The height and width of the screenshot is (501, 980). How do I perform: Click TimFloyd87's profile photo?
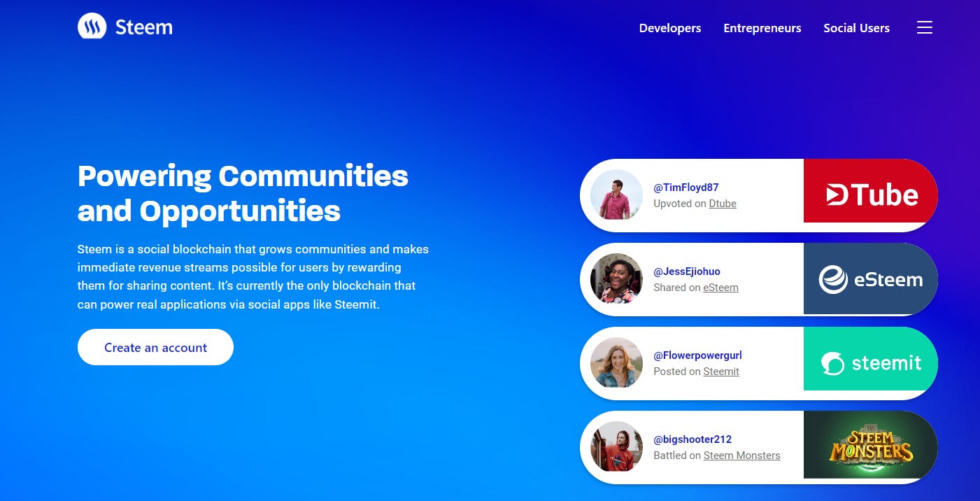click(616, 195)
